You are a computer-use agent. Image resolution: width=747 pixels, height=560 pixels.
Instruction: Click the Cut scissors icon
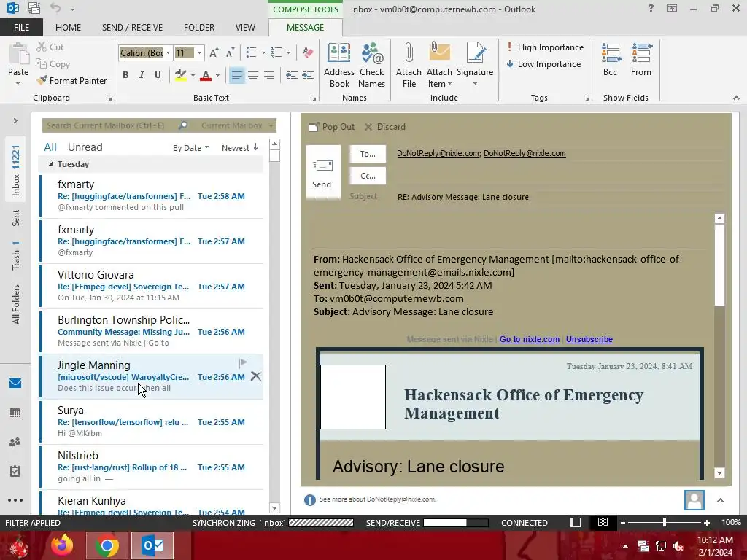[x=42, y=47]
